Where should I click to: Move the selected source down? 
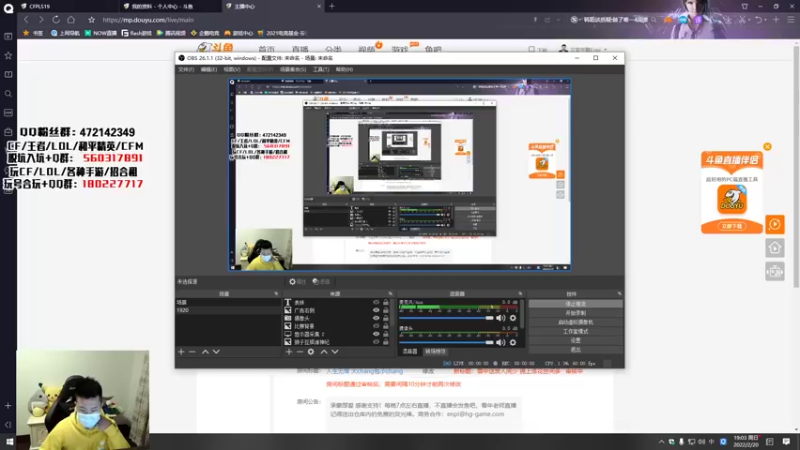point(335,352)
